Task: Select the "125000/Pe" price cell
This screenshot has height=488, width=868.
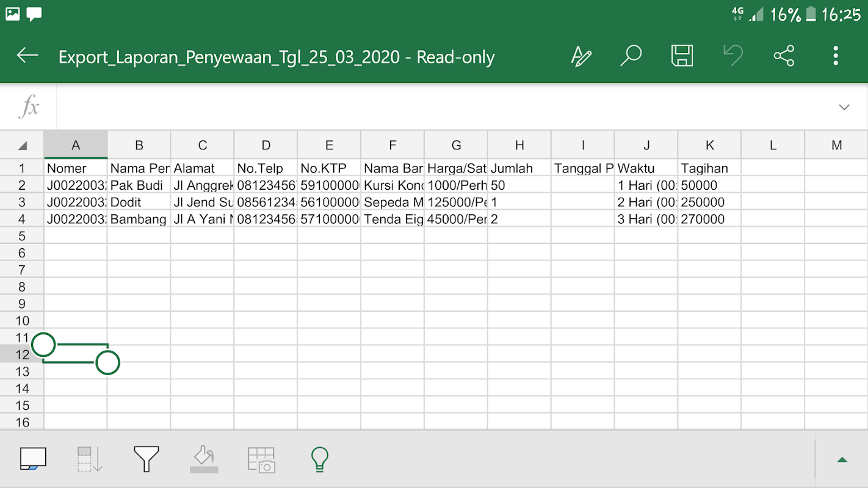Action: click(456, 202)
